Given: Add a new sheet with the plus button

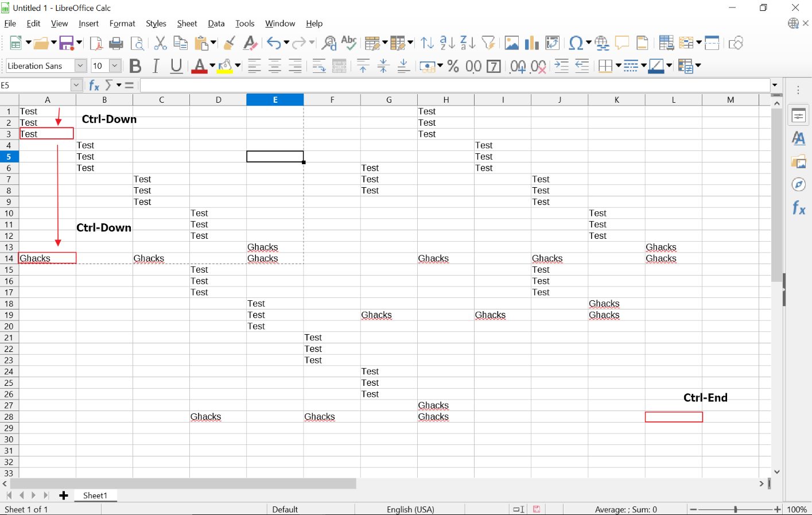Looking at the screenshot, I should point(63,495).
